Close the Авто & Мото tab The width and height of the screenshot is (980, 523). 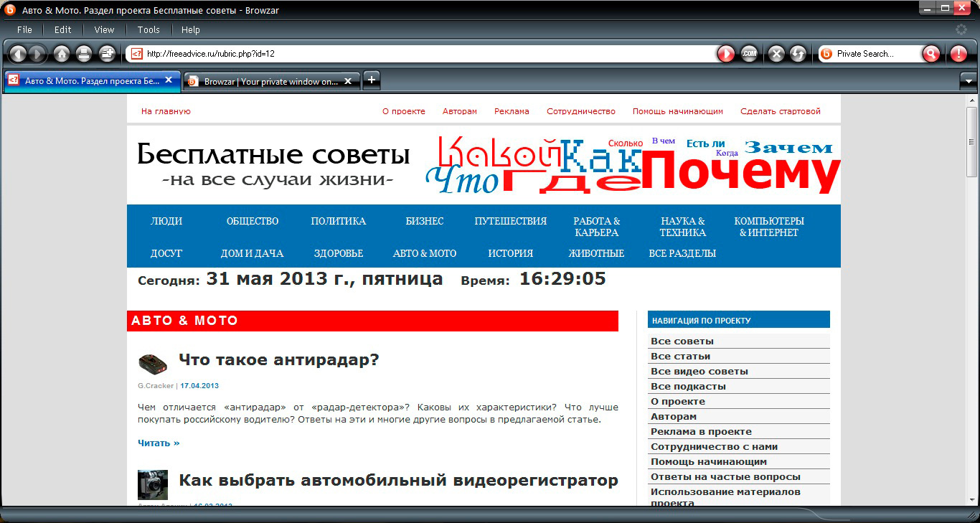pyautogui.click(x=169, y=80)
